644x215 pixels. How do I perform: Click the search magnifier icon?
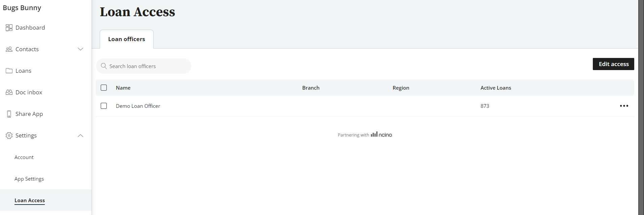point(104,66)
